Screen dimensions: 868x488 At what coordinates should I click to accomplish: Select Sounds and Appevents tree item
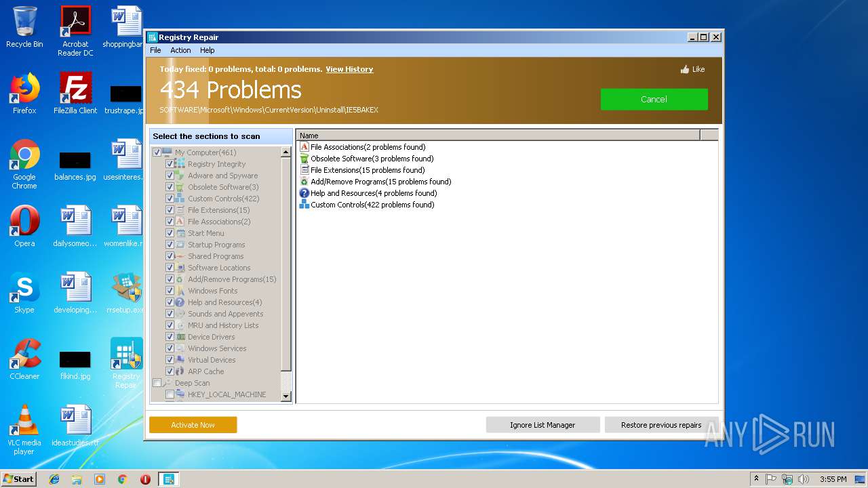[x=225, y=314]
